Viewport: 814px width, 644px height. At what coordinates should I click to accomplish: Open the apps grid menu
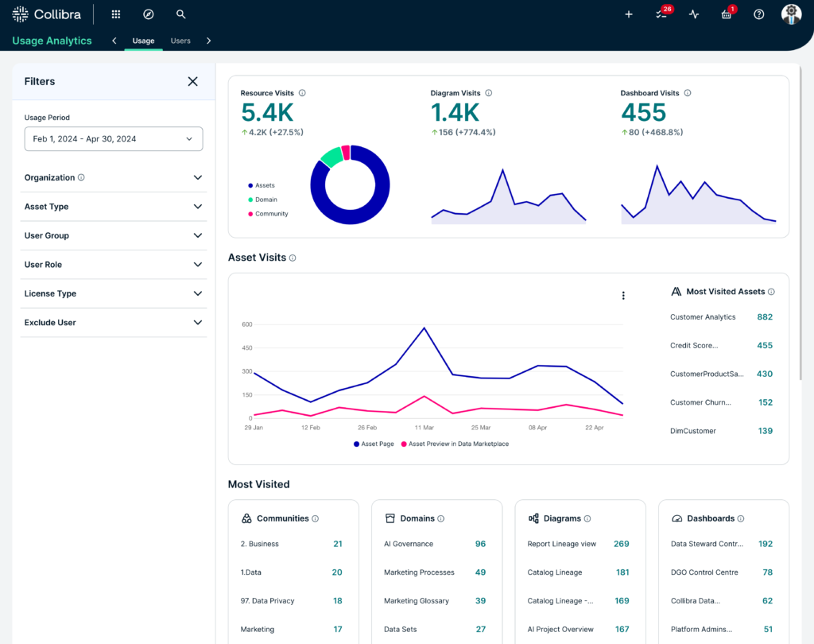point(115,14)
